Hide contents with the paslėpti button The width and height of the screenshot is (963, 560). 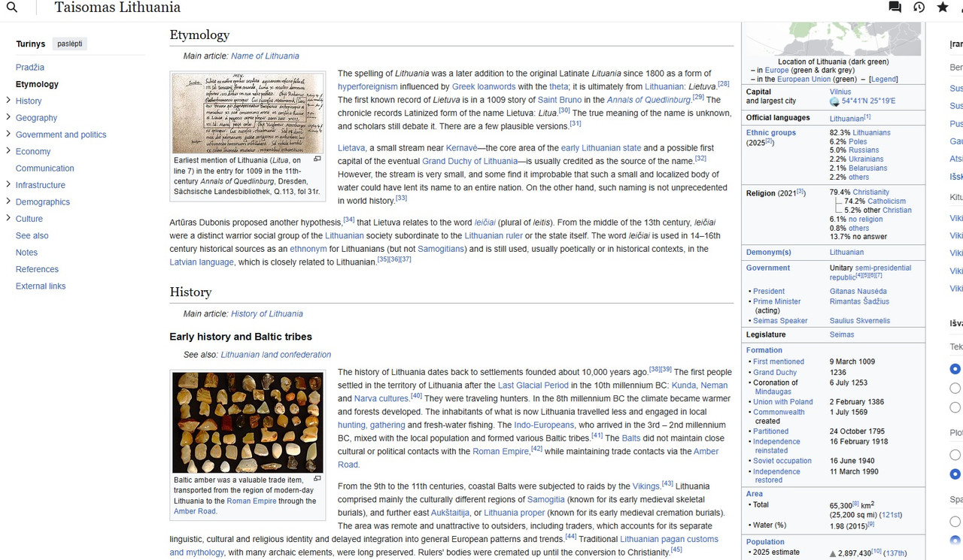click(70, 44)
